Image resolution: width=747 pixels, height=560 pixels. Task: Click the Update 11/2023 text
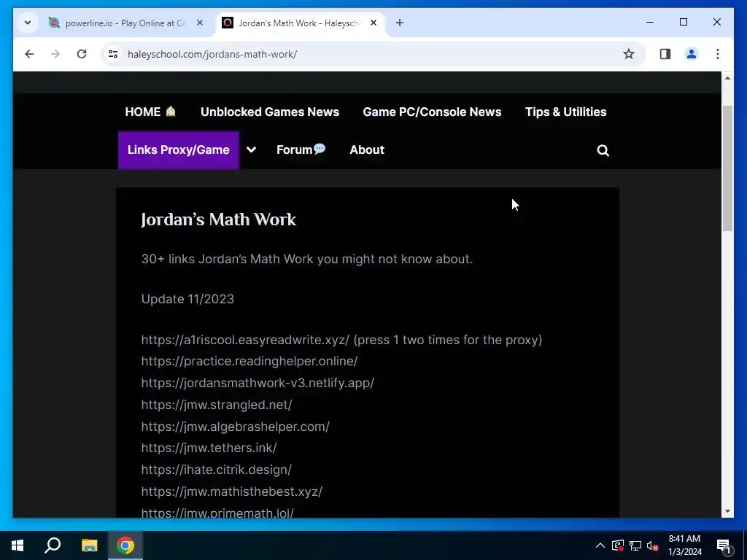(187, 299)
